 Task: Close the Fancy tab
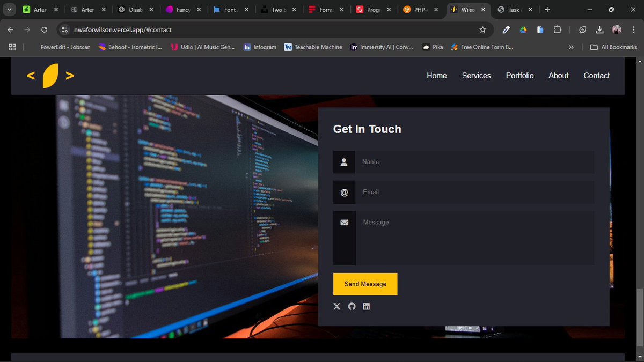(x=199, y=10)
